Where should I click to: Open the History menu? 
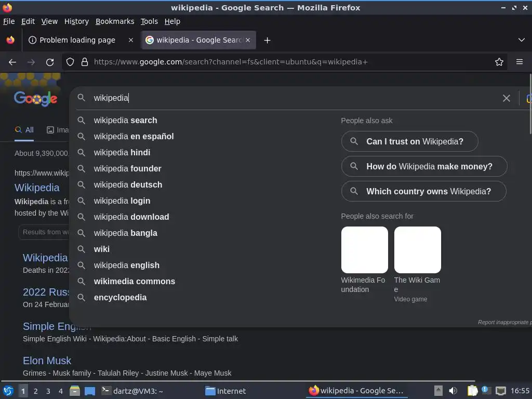click(x=76, y=21)
